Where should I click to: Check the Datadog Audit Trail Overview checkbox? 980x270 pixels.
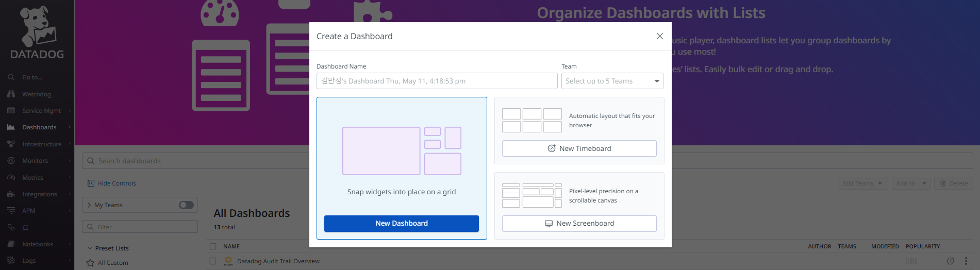point(213,261)
